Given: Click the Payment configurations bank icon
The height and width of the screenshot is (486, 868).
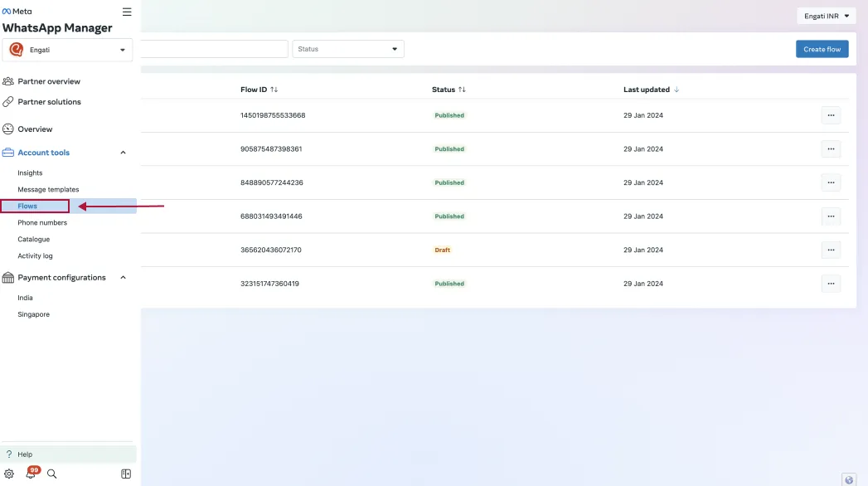Looking at the screenshot, I should pyautogui.click(x=7, y=277).
